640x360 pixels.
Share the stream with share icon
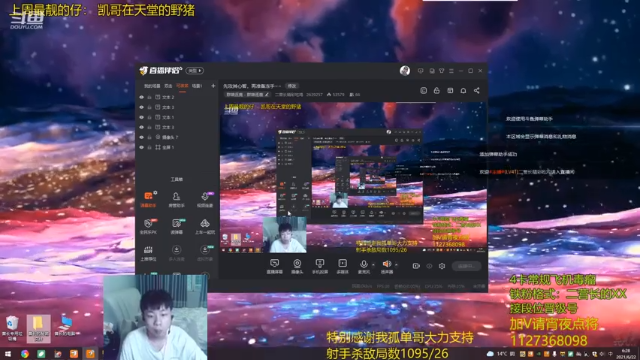tap(477, 91)
